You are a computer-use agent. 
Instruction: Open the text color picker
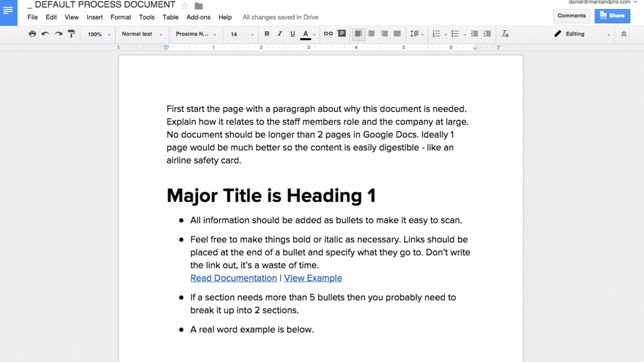coord(306,34)
